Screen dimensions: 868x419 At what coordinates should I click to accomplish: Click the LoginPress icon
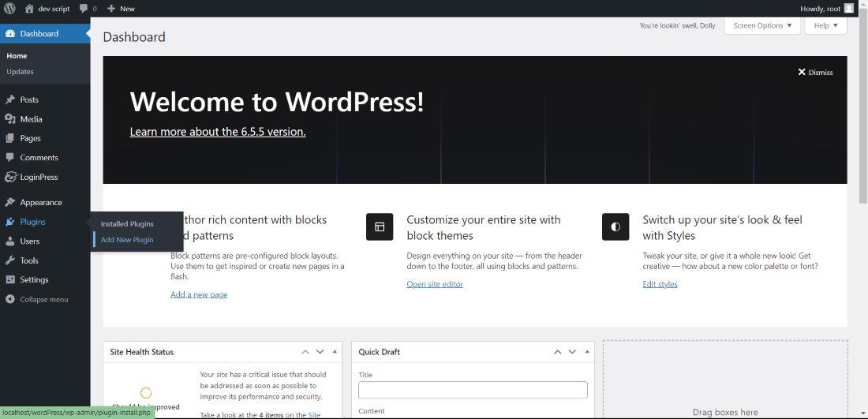10,177
